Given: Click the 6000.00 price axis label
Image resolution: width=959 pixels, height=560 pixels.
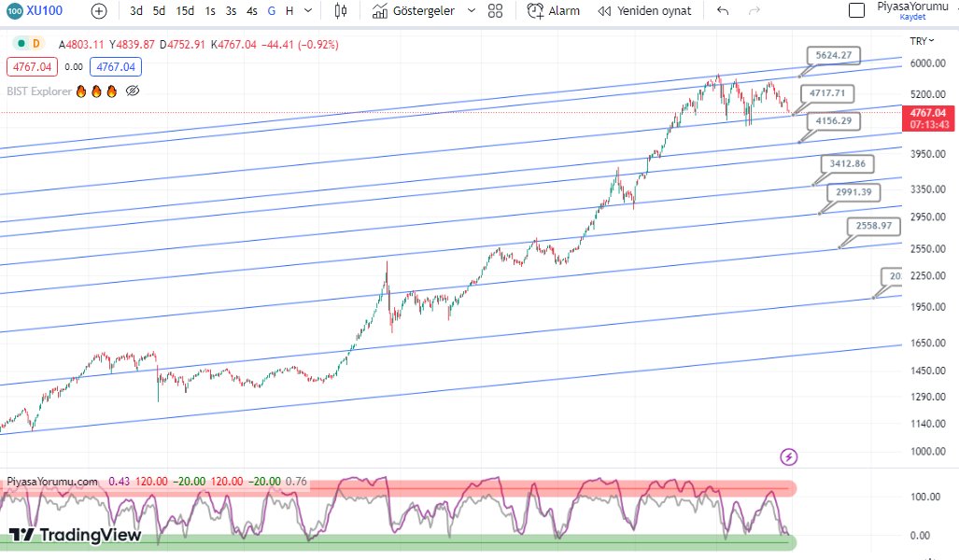Looking at the screenshot, I should pyautogui.click(x=928, y=63).
